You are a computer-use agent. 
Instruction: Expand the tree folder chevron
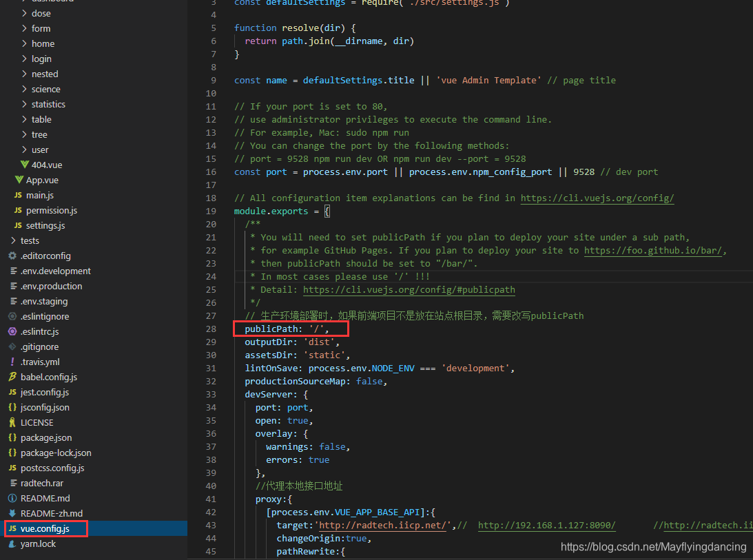click(24, 134)
